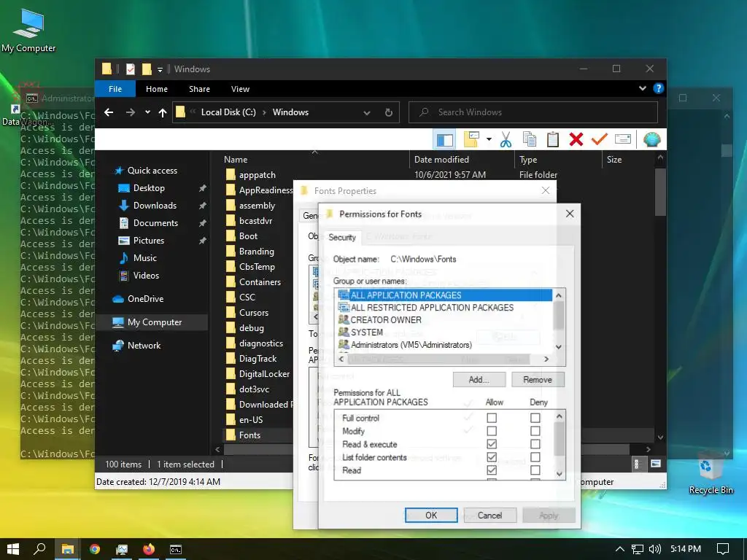
Task: Click the Windows Start button
Action: pos(13,549)
